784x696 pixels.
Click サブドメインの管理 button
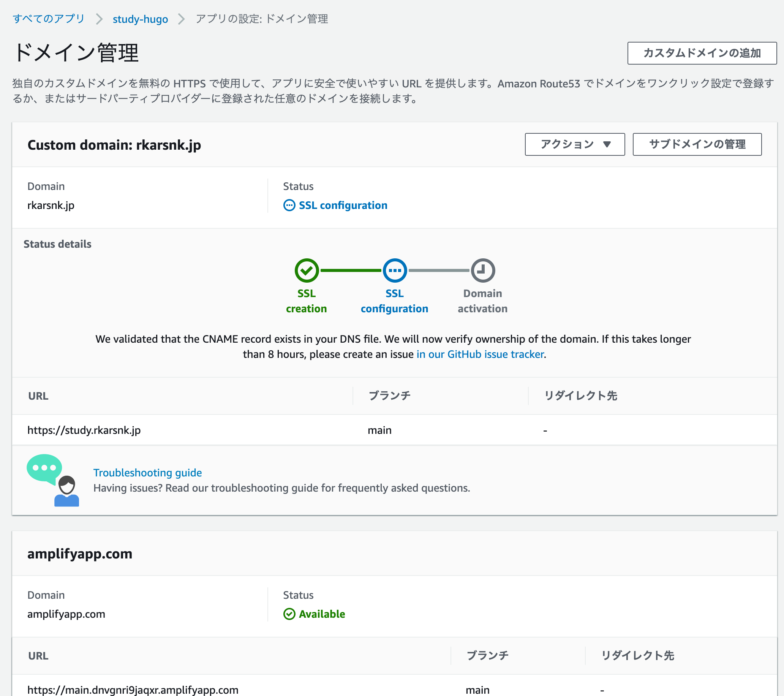[697, 144]
